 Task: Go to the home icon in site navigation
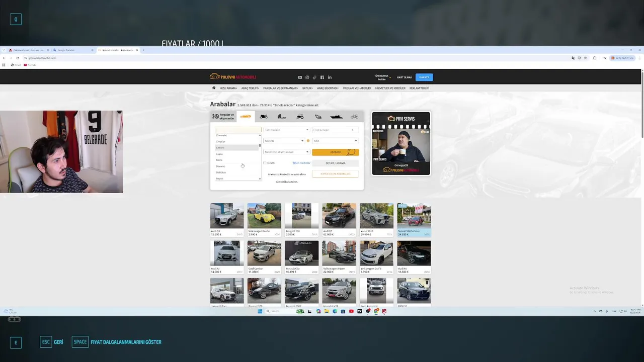pyautogui.click(x=214, y=88)
